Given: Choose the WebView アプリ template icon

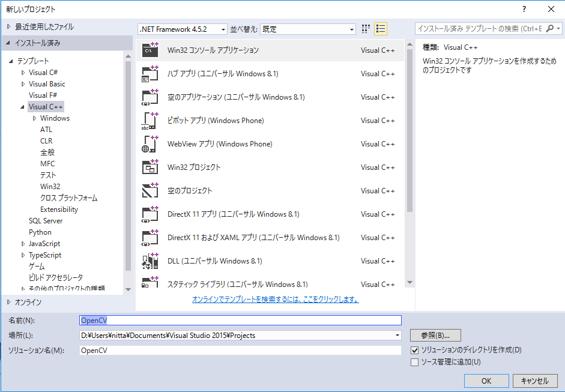Looking at the screenshot, I should [x=150, y=144].
